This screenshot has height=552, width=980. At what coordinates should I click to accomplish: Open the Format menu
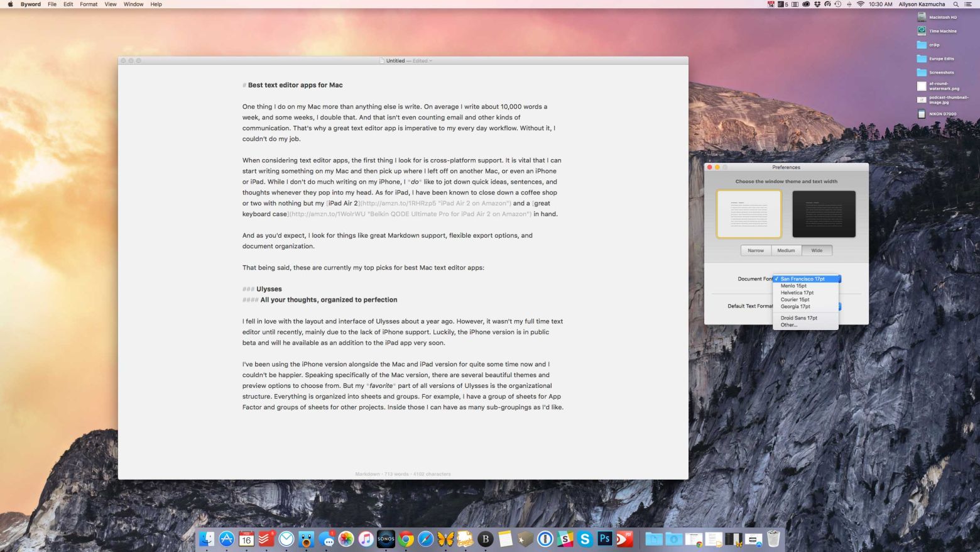(x=89, y=4)
